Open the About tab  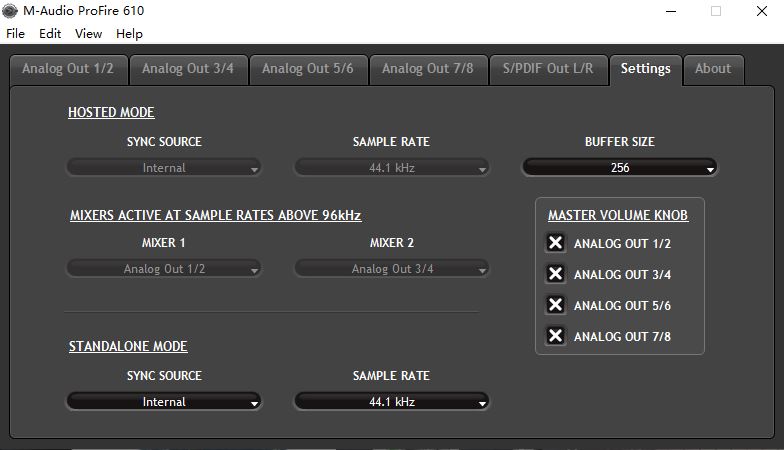coord(714,70)
